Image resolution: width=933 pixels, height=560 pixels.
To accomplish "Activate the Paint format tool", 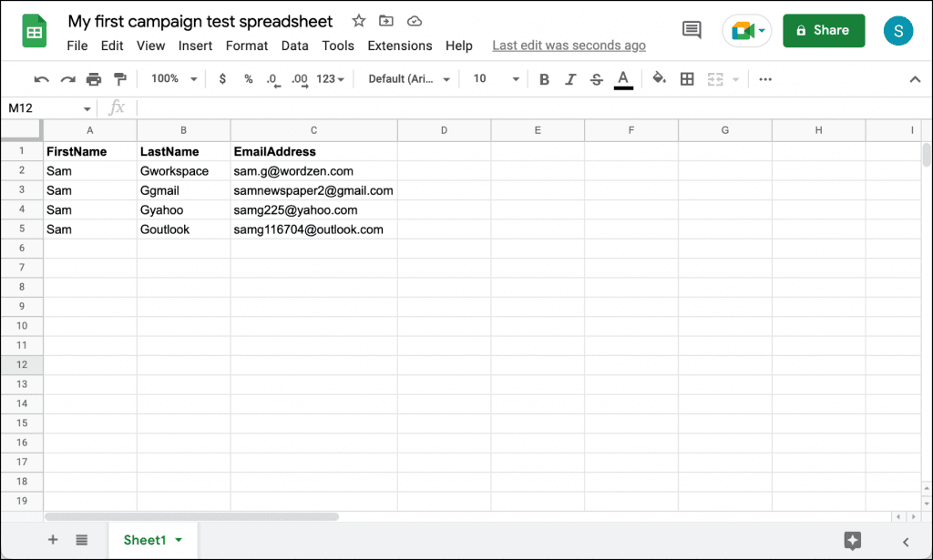I will 120,79.
